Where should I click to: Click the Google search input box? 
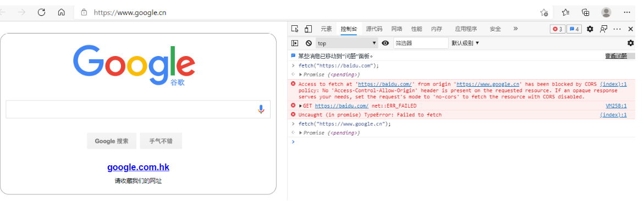[x=138, y=109]
